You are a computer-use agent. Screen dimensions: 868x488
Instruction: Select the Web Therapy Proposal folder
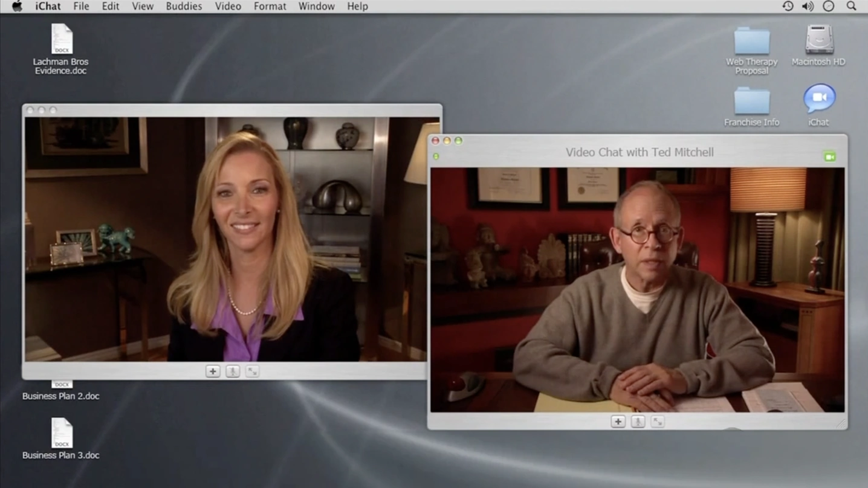(751, 40)
